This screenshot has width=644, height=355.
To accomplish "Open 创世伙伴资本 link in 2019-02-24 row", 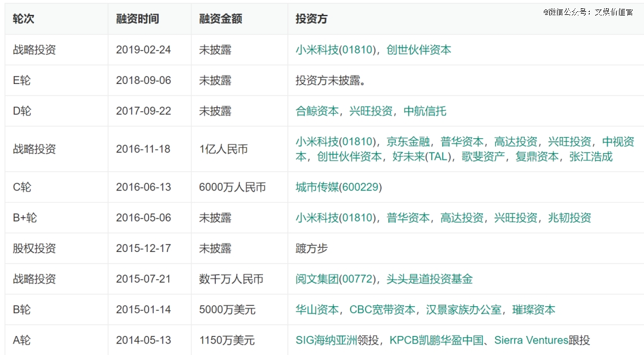I will pyautogui.click(x=419, y=49).
